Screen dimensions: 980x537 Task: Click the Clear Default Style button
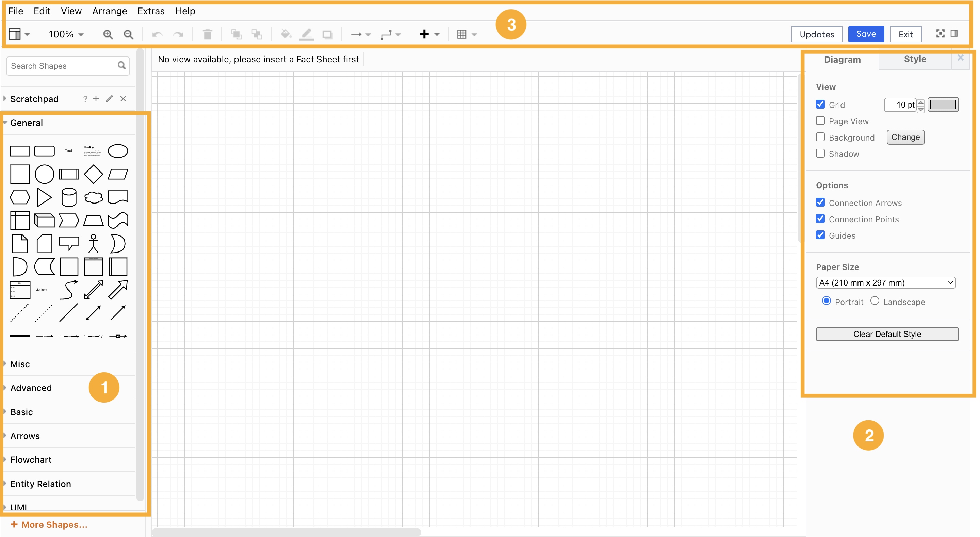pyautogui.click(x=887, y=334)
